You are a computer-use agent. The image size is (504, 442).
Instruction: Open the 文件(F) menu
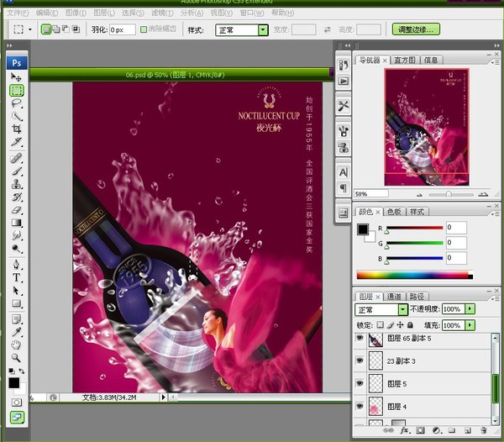[18, 13]
